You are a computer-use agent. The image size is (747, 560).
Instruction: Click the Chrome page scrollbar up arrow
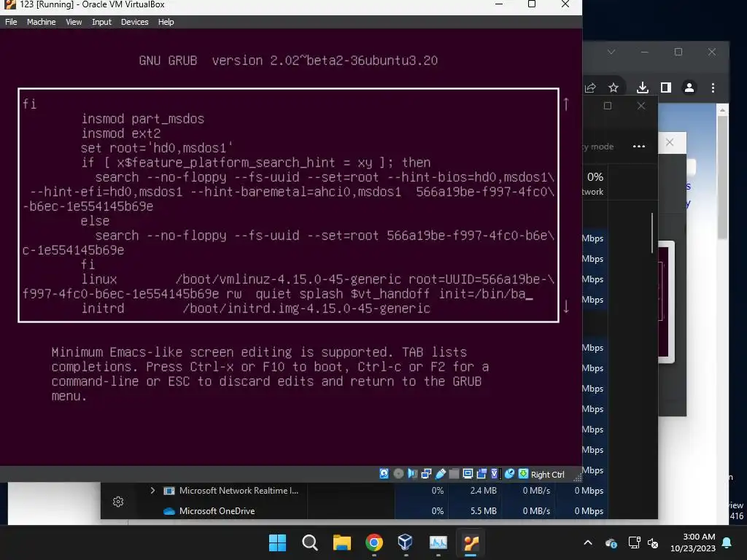point(722,110)
